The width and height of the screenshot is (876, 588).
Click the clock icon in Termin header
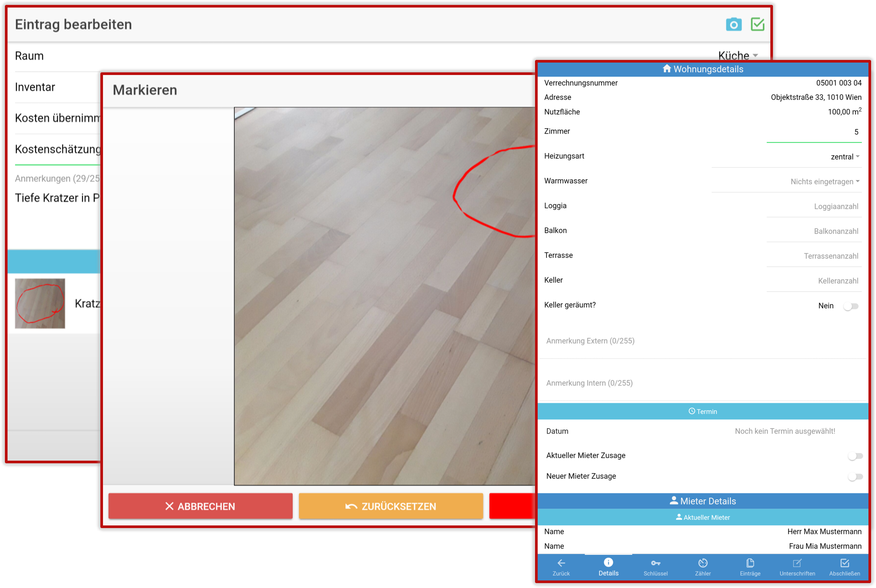point(692,411)
